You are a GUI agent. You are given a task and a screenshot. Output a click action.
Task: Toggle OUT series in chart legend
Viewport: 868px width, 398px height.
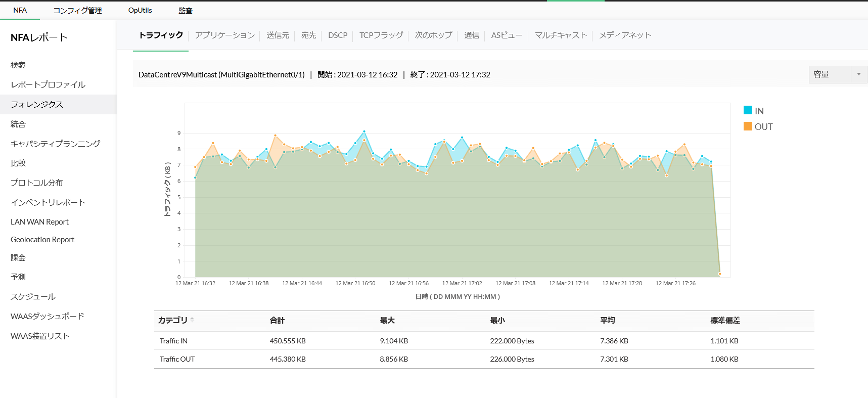point(763,127)
